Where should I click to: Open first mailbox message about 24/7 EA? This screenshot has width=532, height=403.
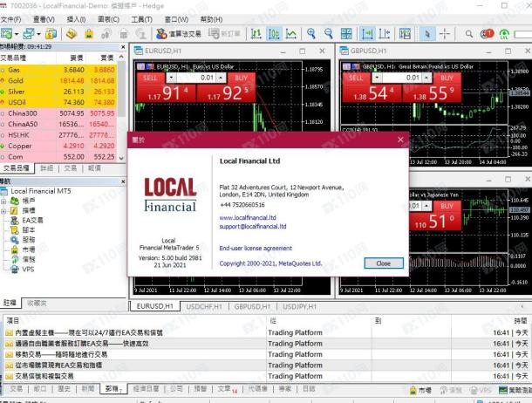(x=88, y=333)
